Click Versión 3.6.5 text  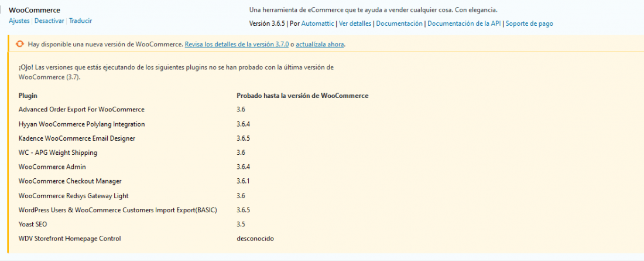click(x=267, y=24)
